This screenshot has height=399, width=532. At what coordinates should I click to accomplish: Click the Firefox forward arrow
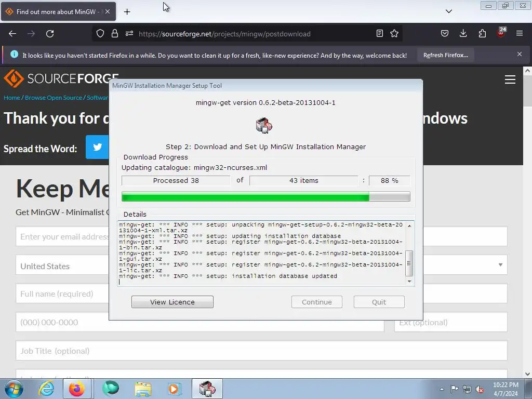31,34
